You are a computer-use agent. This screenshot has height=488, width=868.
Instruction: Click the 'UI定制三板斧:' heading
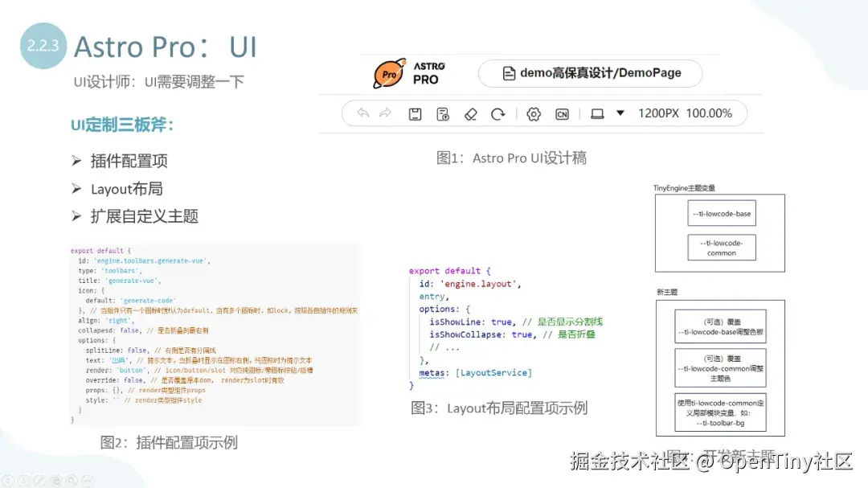pyautogui.click(x=122, y=125)
